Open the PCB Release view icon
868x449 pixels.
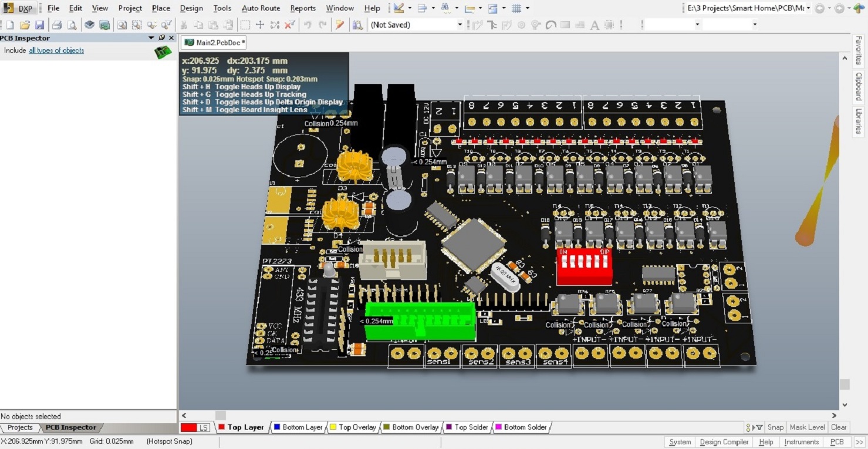104,25
